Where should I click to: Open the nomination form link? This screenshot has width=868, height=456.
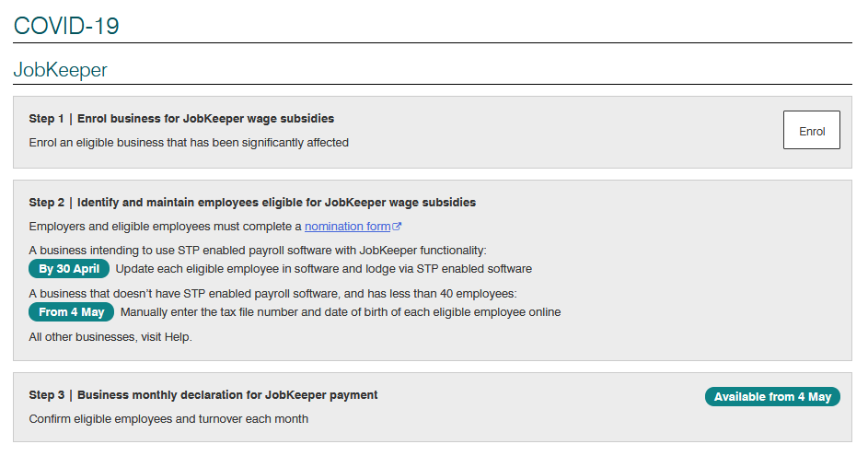pos(347,226)
